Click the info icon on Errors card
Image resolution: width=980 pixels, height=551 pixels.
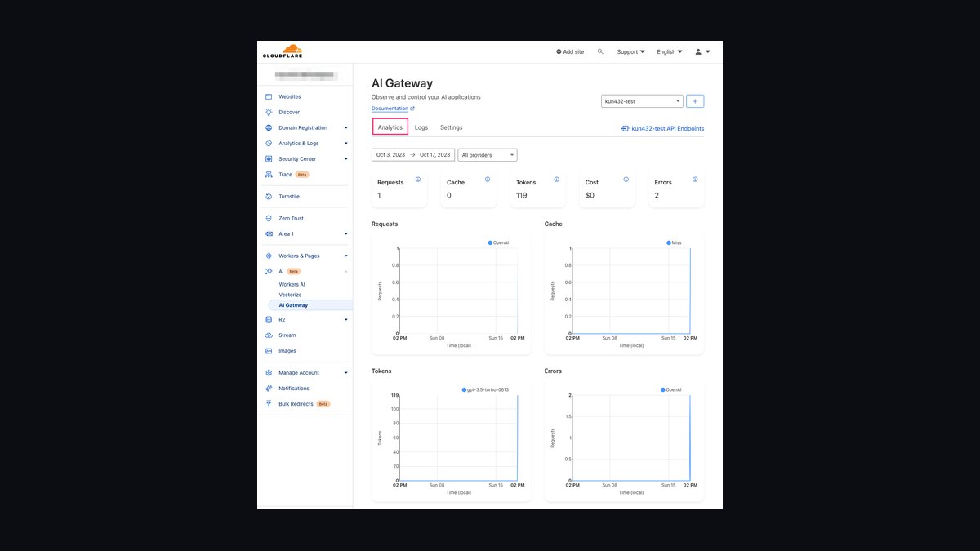pyautogui.click(x=695, y=179)
